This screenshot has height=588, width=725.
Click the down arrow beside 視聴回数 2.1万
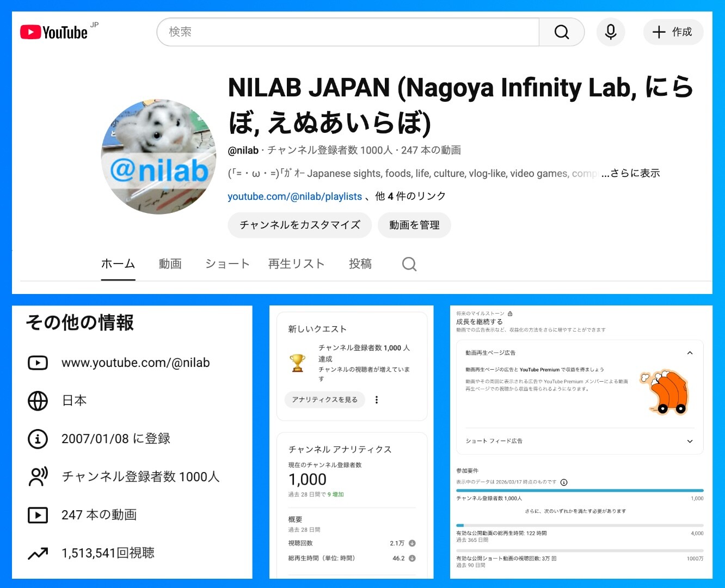pos(412,543)
